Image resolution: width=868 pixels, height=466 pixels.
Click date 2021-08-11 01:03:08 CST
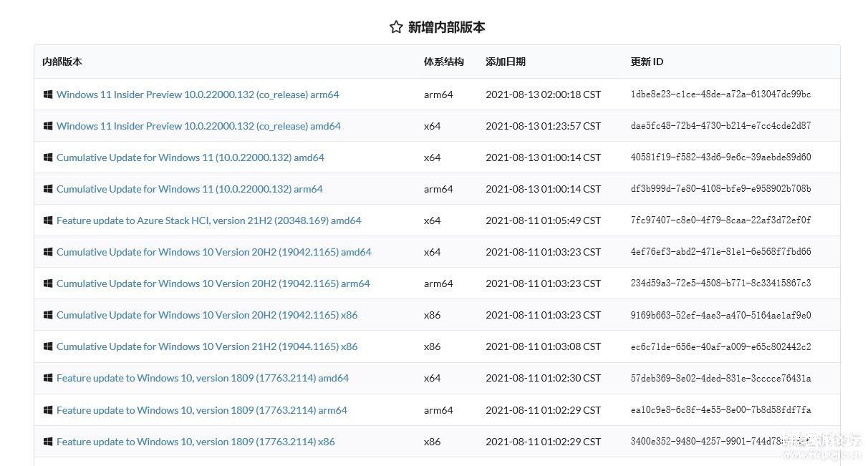[x=544, y=346]
